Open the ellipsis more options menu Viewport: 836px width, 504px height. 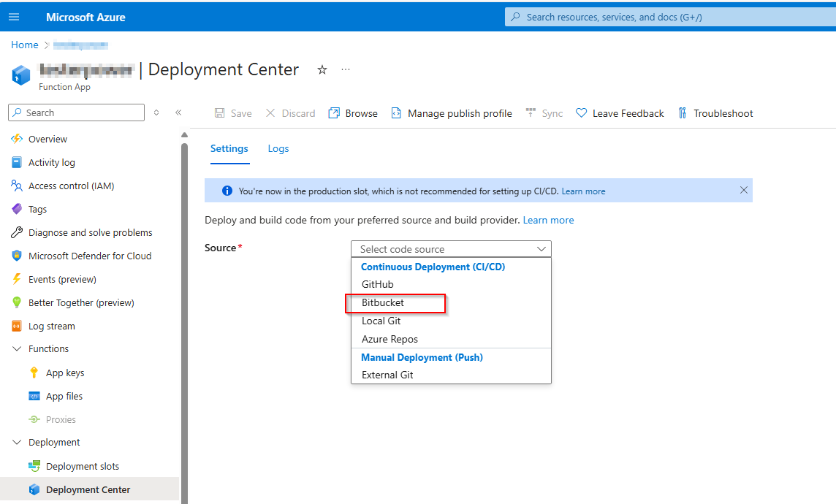point(346,69)
